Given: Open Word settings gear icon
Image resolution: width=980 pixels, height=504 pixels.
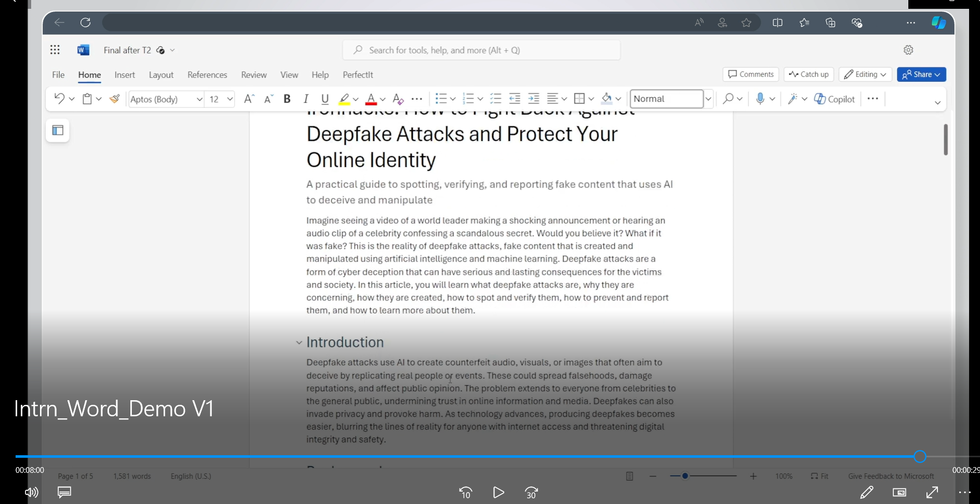Looking at the screenshot, I should pos(908,50).
